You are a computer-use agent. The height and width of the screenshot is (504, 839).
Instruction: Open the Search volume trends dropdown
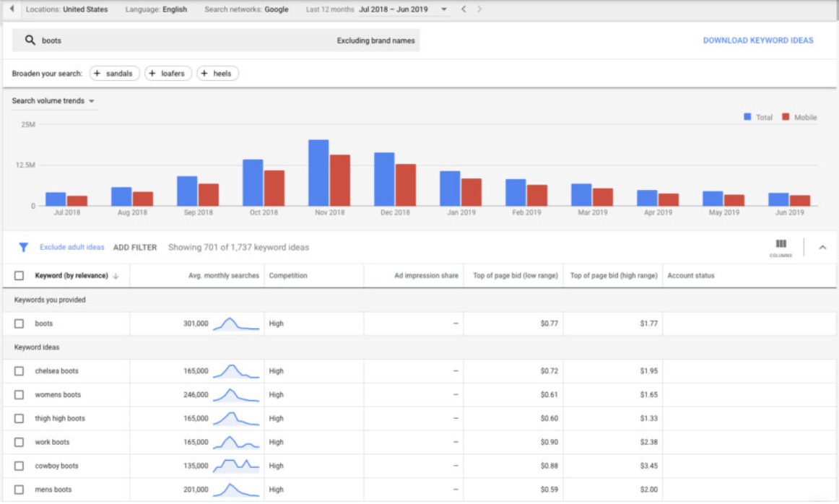53,101
